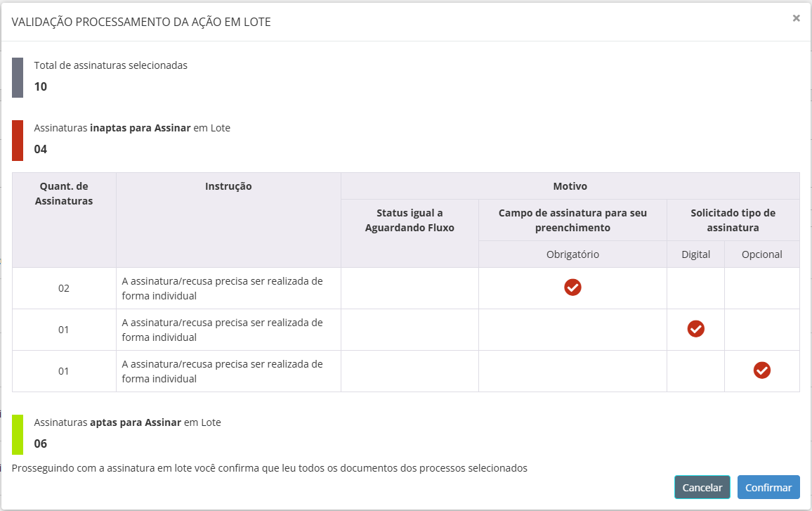Click the Motivo column header

point(570,186)
